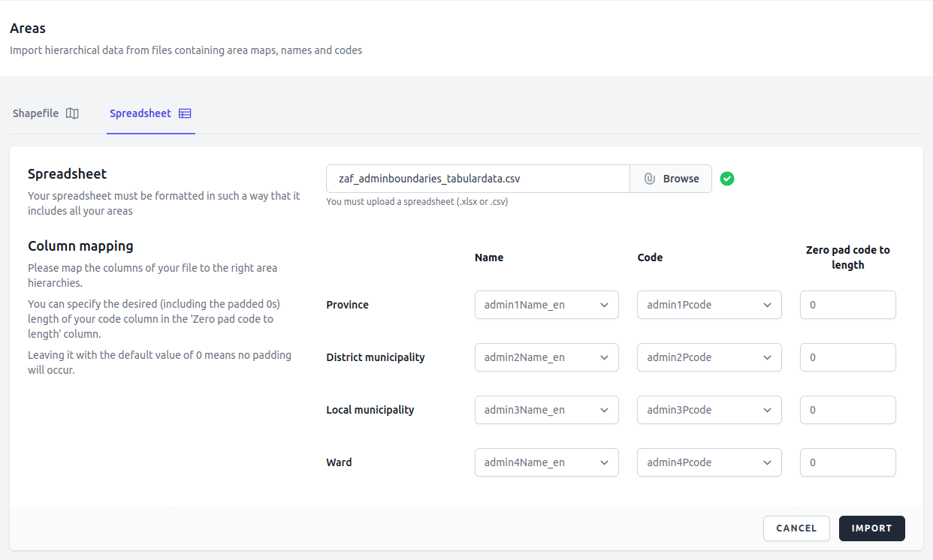The width and height of the screenshot is (933, 560).
Task: Focus Province zero pad length field
Action: (x=848, y=305)
